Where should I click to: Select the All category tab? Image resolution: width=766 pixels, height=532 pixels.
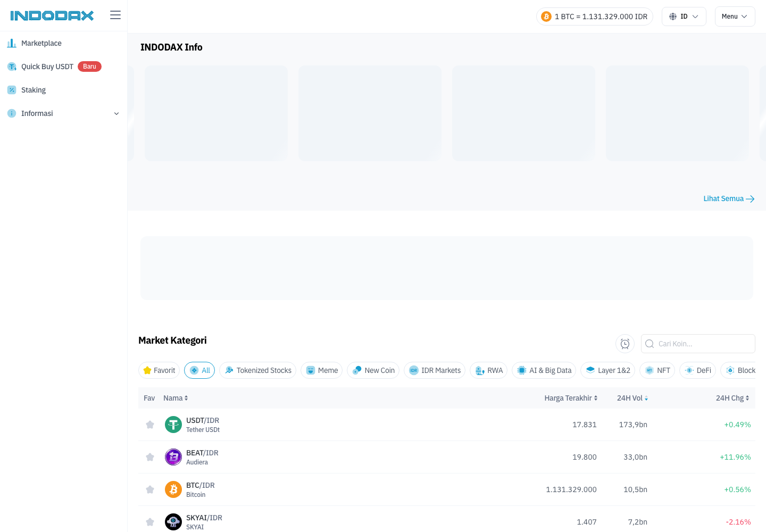[x=199, y=370]
